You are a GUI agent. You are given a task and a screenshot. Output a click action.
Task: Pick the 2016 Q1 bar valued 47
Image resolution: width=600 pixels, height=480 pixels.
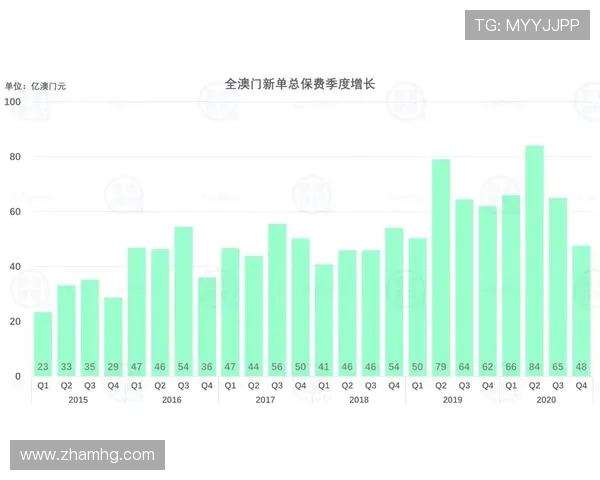tap(137, 312)
